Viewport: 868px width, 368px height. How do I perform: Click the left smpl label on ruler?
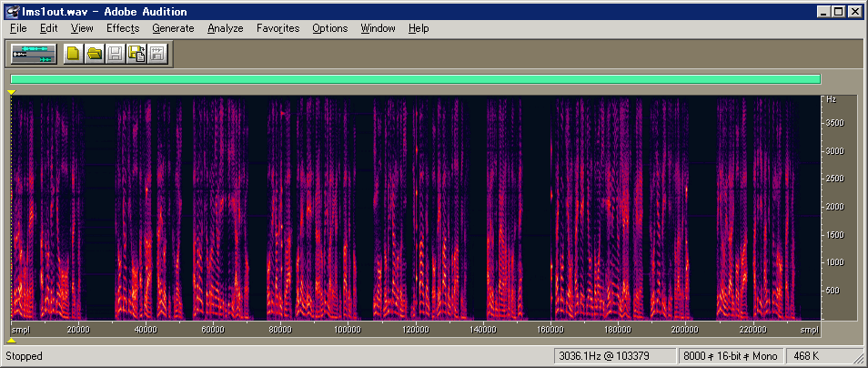(21, 330)
